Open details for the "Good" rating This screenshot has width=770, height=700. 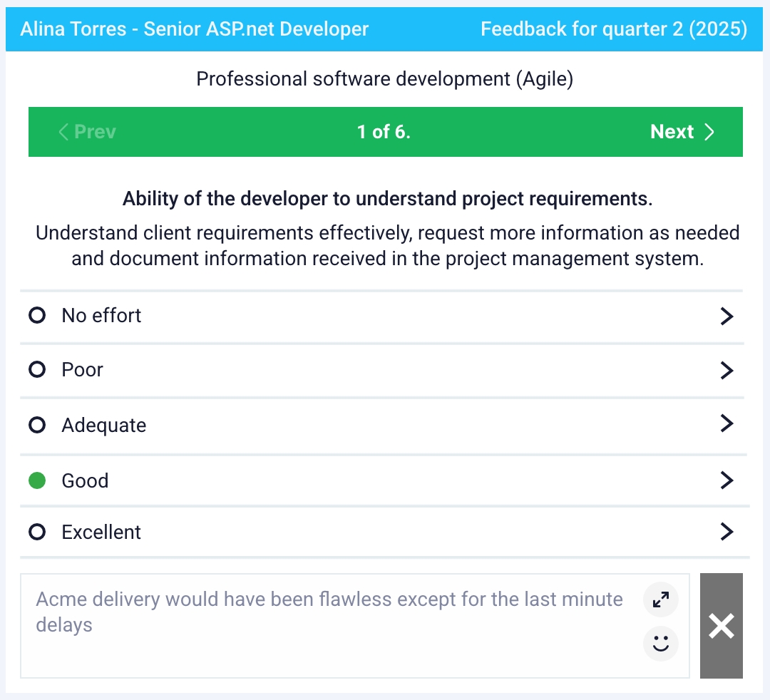727,480
